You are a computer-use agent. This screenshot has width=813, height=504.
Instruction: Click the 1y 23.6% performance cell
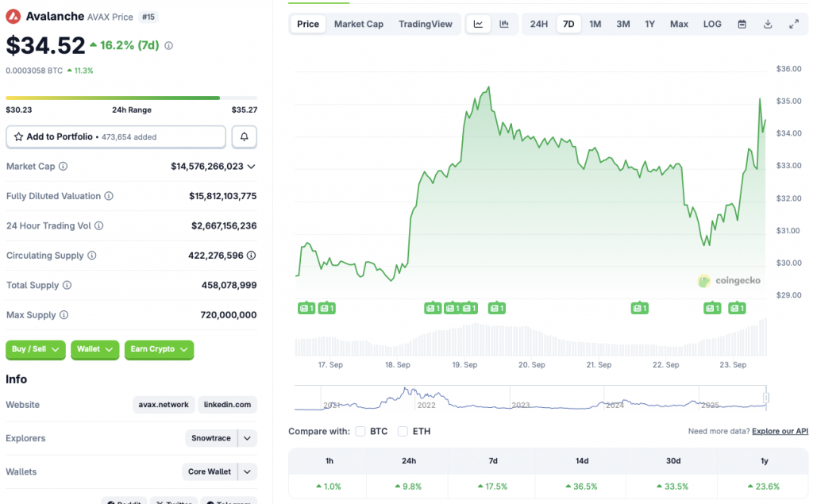click(x=764, y=487)
